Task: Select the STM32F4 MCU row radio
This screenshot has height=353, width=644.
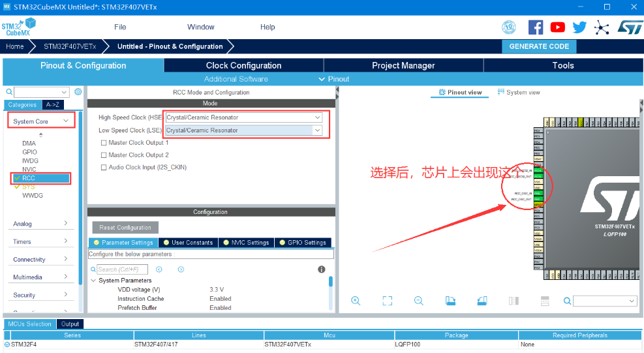Action: coord(7,345)
